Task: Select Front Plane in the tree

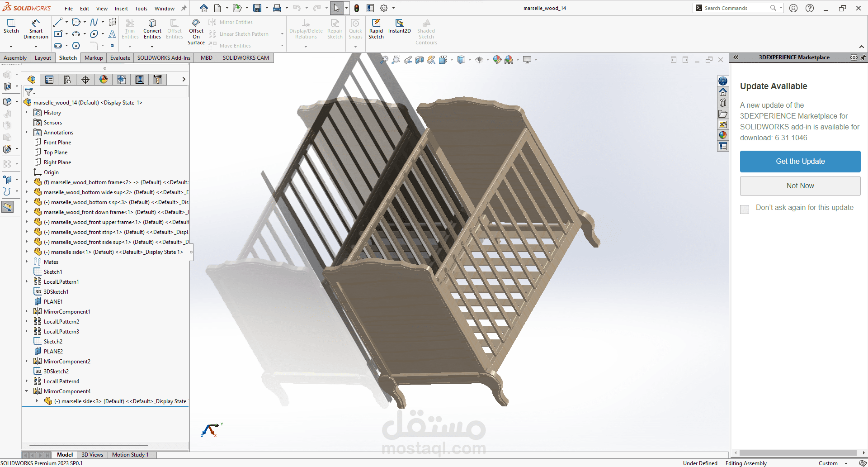Action: click(57, 143)
